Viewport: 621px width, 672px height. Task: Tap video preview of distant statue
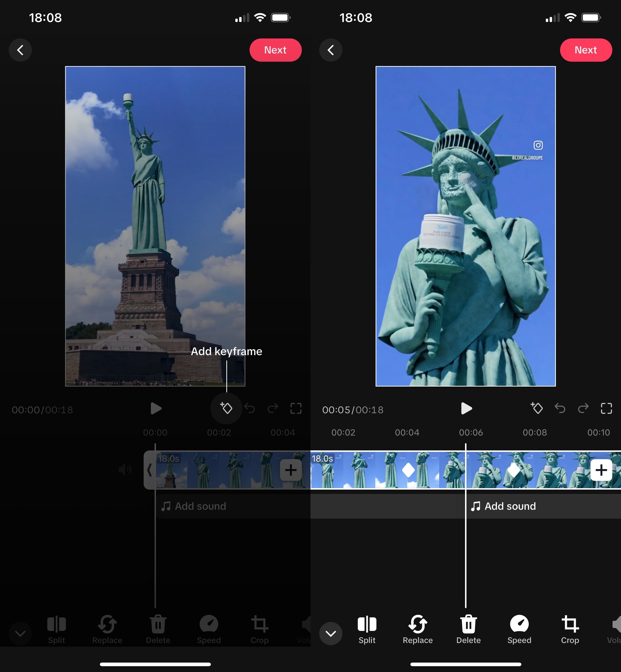[155, 226]
